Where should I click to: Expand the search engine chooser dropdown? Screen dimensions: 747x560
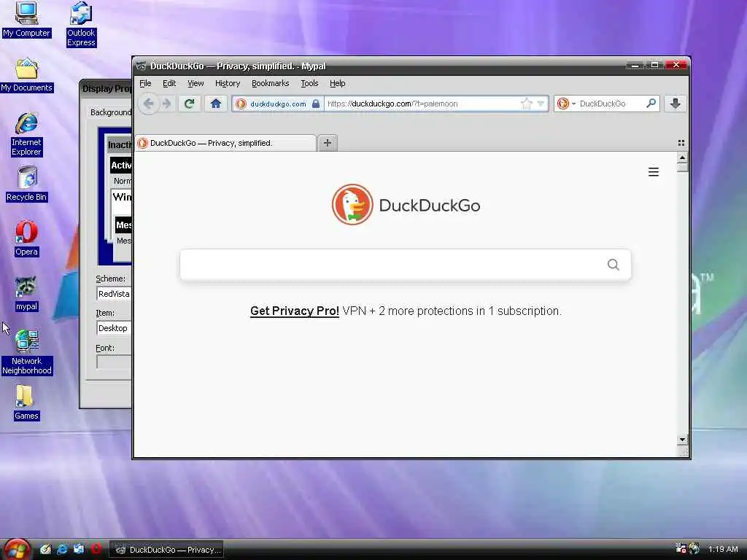coord(573,104)
